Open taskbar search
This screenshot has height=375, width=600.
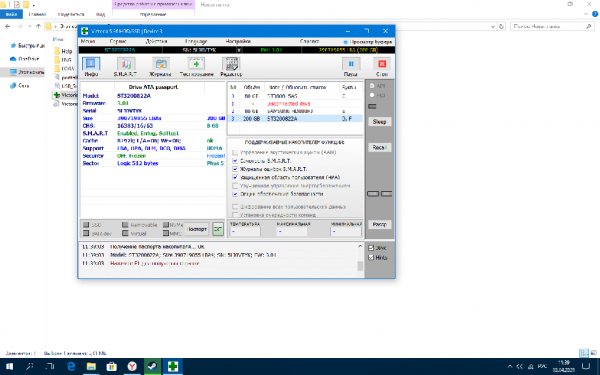point(30,367)
